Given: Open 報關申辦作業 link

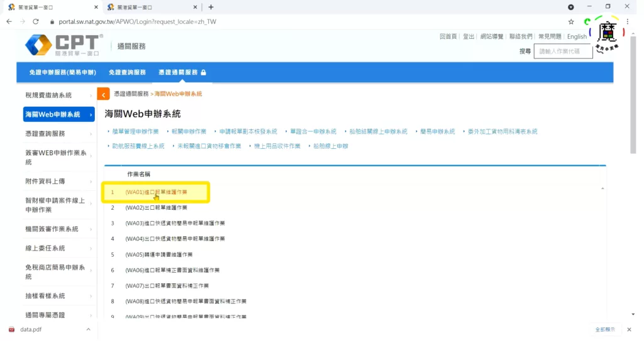Looking at the screenshot, I should [x=189, y=132].
